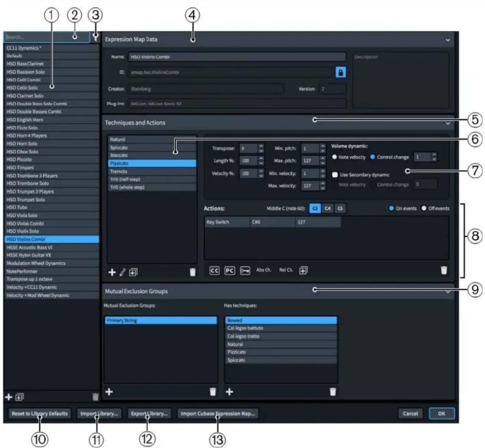The height and width of the screenshot is (448, 485).
Task: Increase the Transpose value stepper
Action: (261, 146)
